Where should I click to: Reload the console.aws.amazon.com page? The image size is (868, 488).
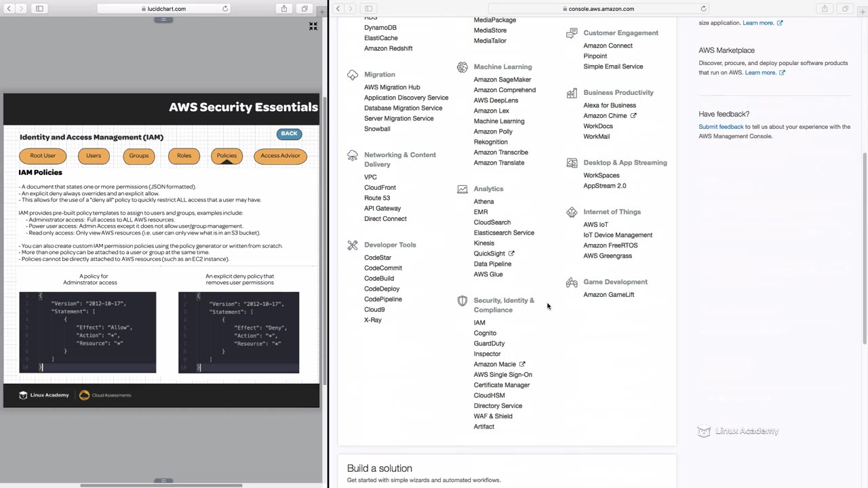pyautogui.click(x=703, y=9)
